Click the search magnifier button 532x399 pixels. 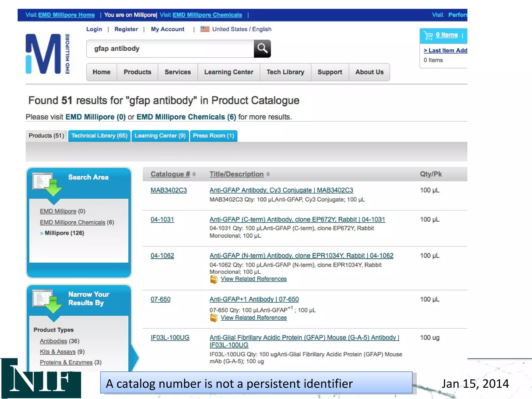click(x=262, y=49)
